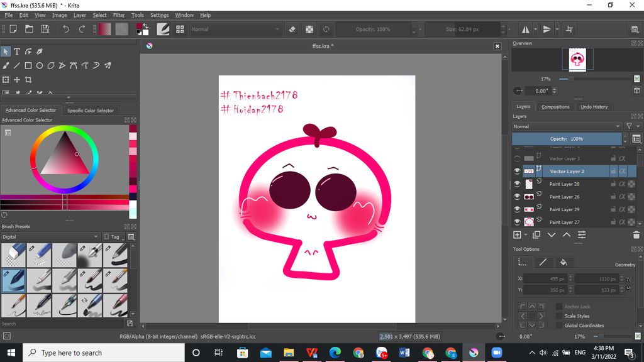This screenshot has height=362, width=644.
Task: Open the brush blending mode dropdown
Action: point(235,29)
